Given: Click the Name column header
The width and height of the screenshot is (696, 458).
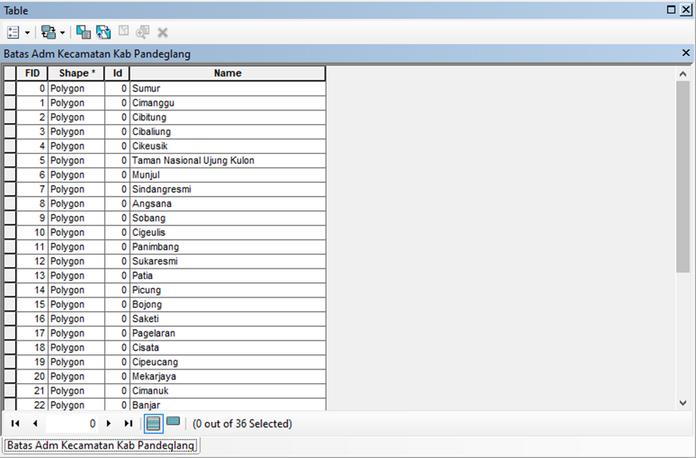Looking at the screenshot, I should pyautogui.click(x=228, y=73).
